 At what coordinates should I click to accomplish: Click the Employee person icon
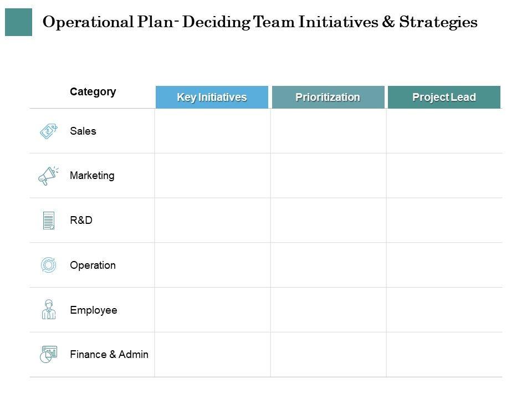point(49,309)
